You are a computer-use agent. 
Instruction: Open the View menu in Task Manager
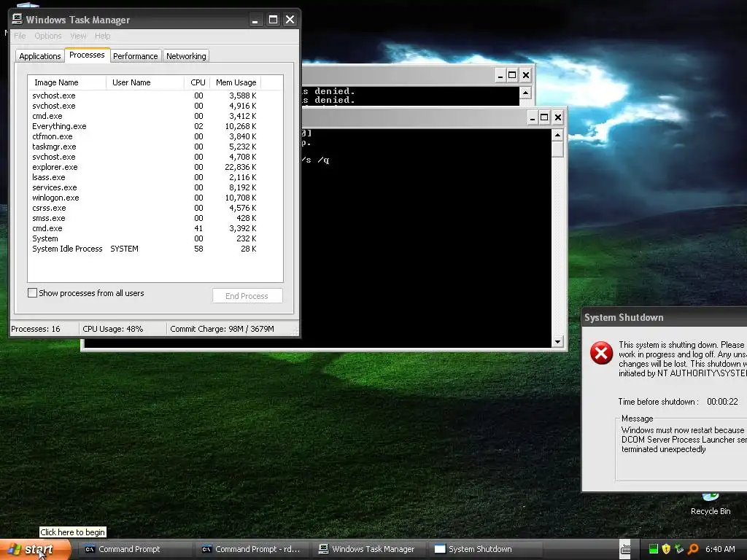(78, 36)
